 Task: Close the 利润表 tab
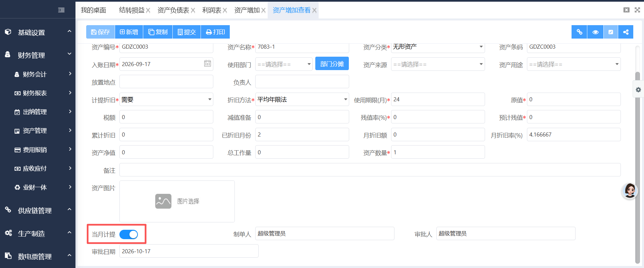tap(225, 10)
